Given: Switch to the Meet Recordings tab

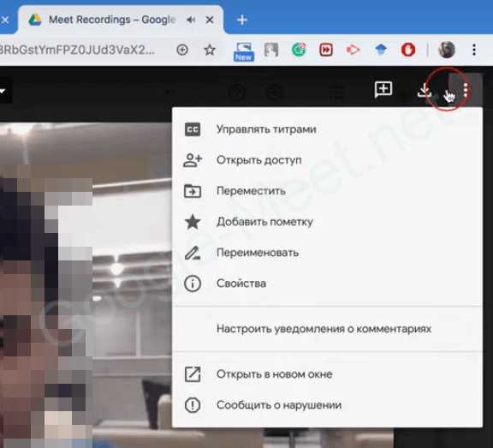Looking at the screenshot, I should coord(121,20).
